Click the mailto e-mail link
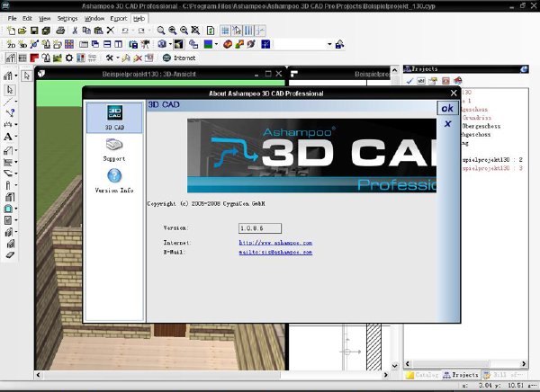 point(275,253)
